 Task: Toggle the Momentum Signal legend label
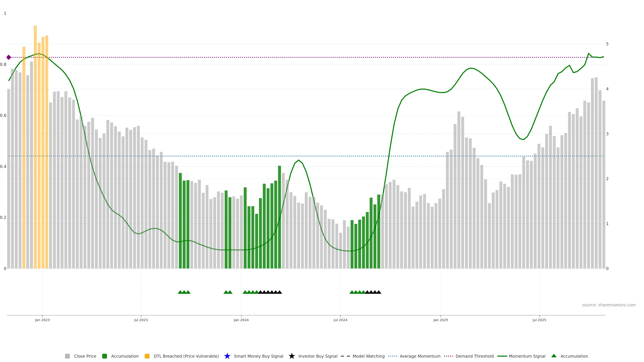tap(527, 356)
